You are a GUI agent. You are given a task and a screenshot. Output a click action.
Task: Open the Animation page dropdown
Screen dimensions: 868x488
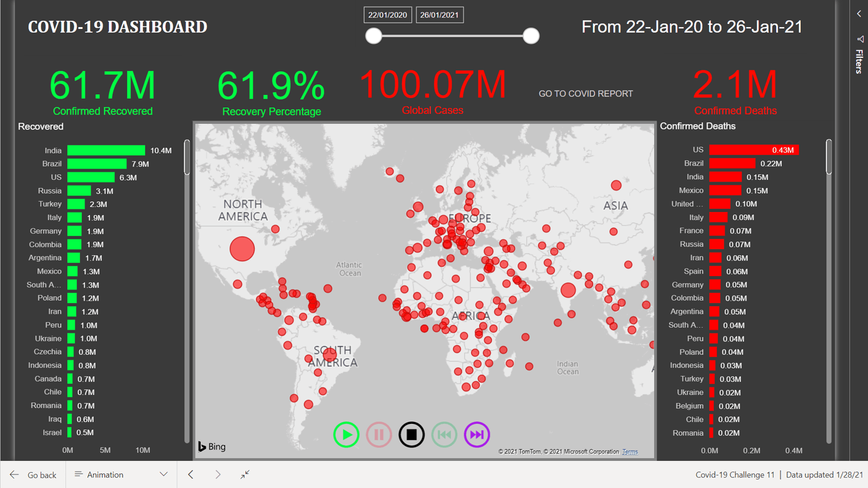point(163,475)
